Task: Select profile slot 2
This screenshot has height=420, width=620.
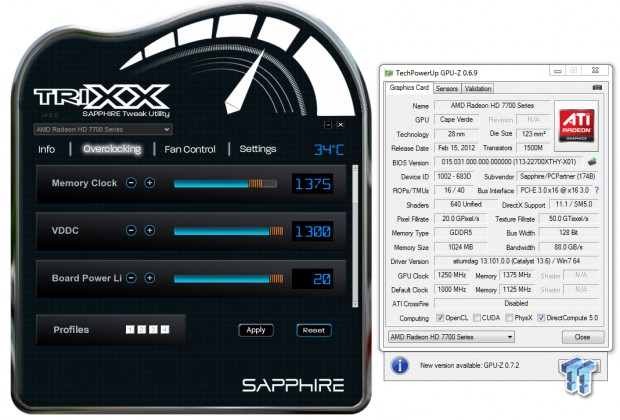Action: pos(142,329)
